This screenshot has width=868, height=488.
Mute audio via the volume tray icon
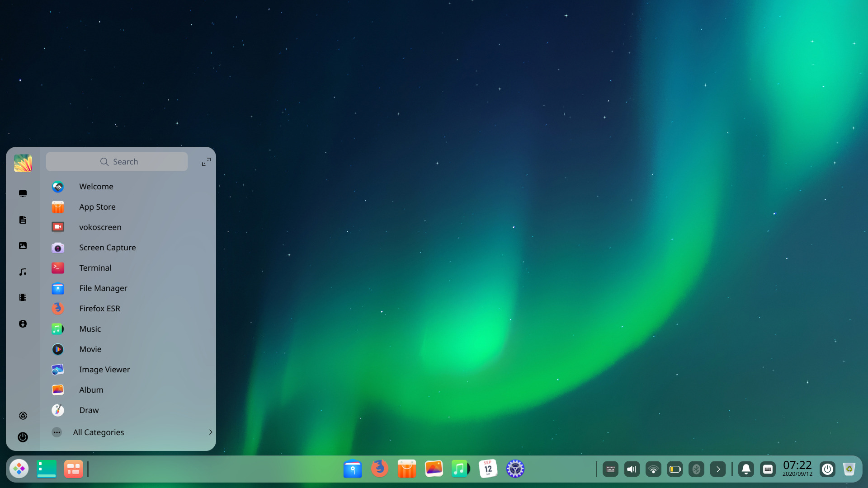pyautogui.click(x=632, y=469)
